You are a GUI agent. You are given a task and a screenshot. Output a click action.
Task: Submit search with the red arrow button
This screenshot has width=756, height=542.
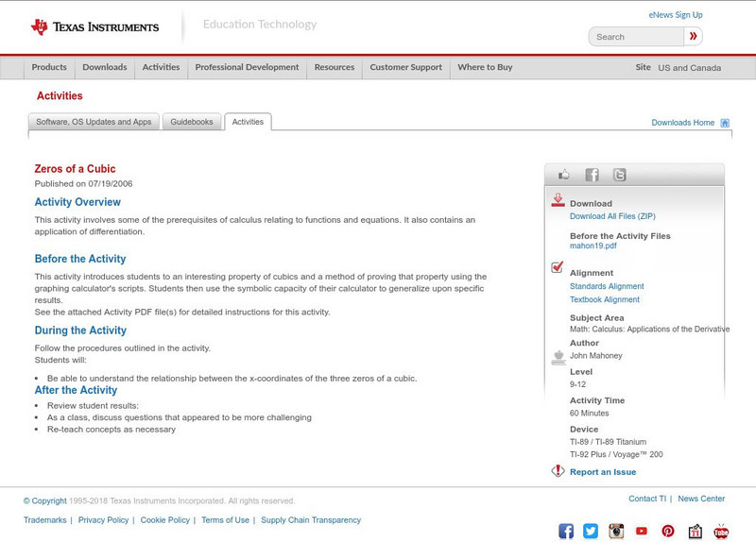pyautogui.click(x=693, y=36)
